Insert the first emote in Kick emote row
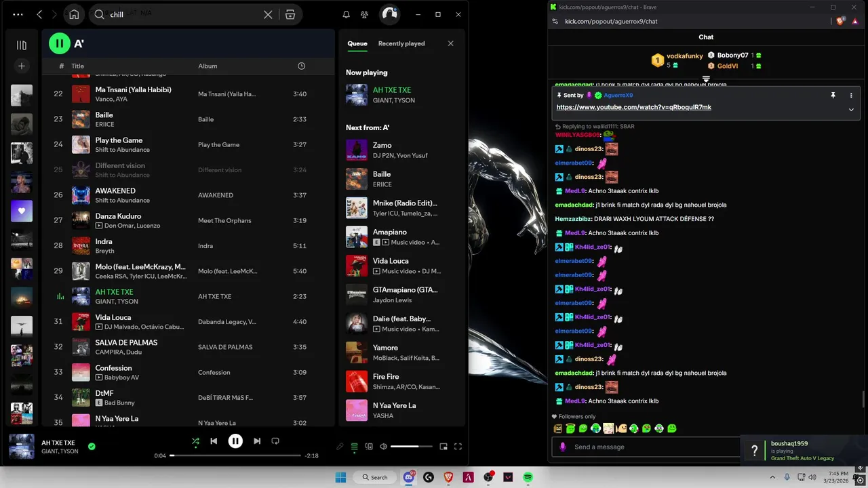The width and height of the screenshot is (868, 488). 558,428
